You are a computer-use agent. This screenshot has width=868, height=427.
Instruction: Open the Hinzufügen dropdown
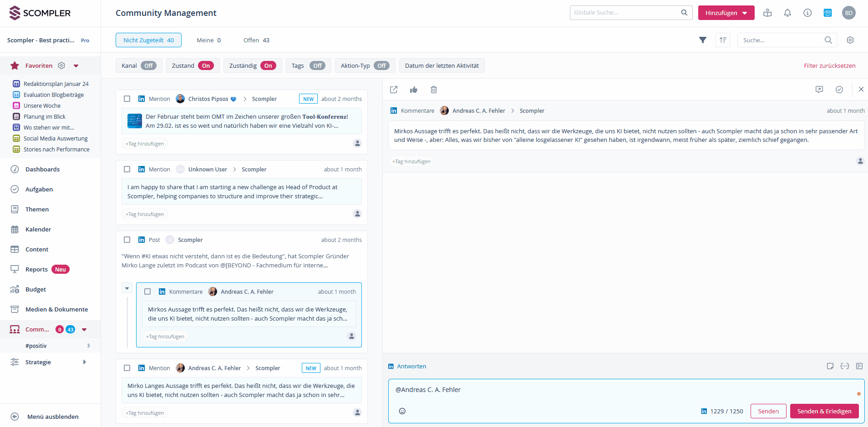[726, 13]
